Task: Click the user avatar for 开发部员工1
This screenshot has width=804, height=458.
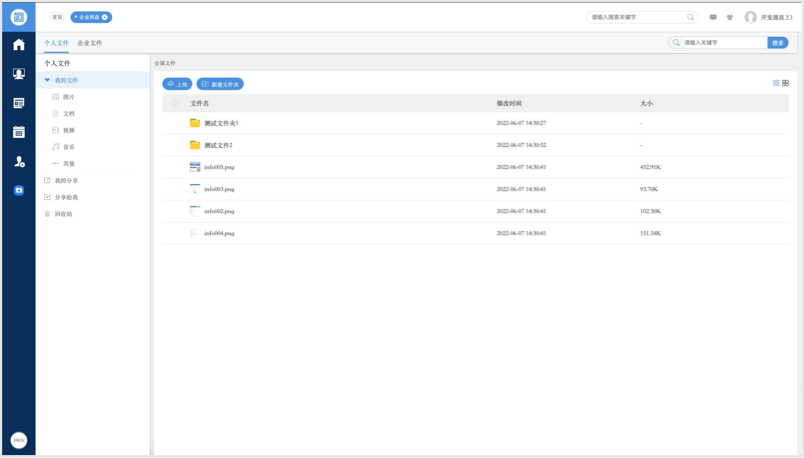Action: (x=750, y=17)
